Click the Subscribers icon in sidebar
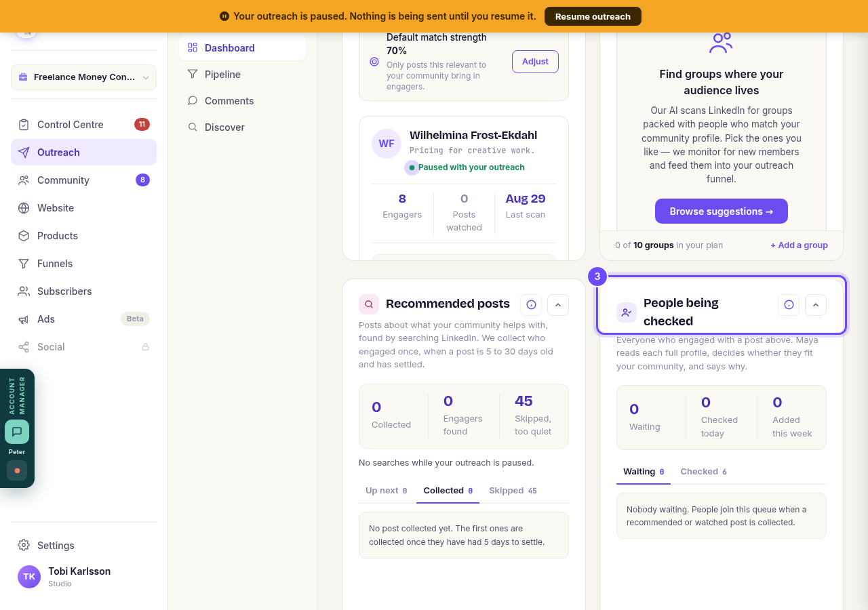The width and height of the screenshot is (868, 610). click(x=24, y=291)
